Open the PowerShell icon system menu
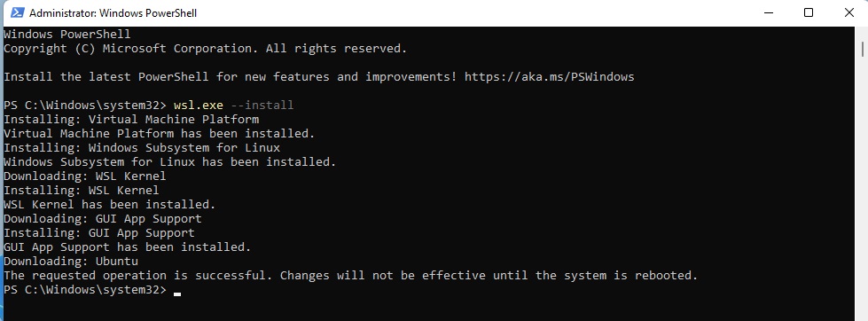This screenshot has height=321, width=868. [17, 12]
